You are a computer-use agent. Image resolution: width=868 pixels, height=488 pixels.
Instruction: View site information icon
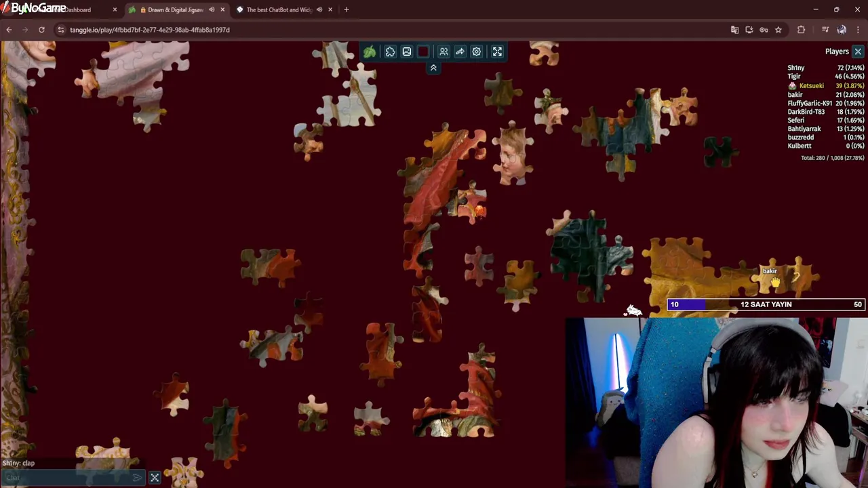click(x=61, y=30)
